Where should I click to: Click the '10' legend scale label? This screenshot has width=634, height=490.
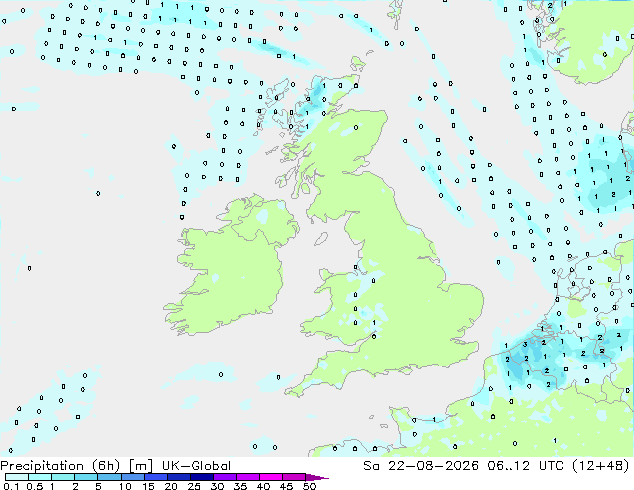pos(125,486)
